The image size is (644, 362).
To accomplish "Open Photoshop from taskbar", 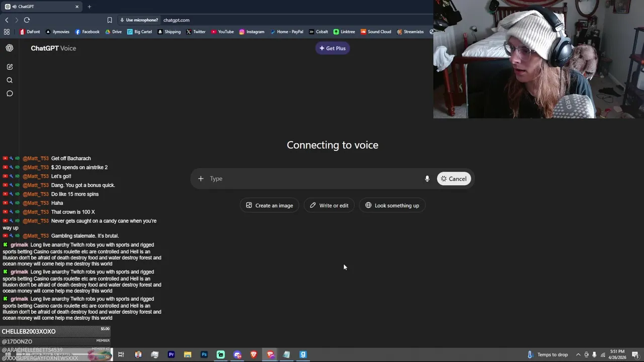I will (204, 354).
